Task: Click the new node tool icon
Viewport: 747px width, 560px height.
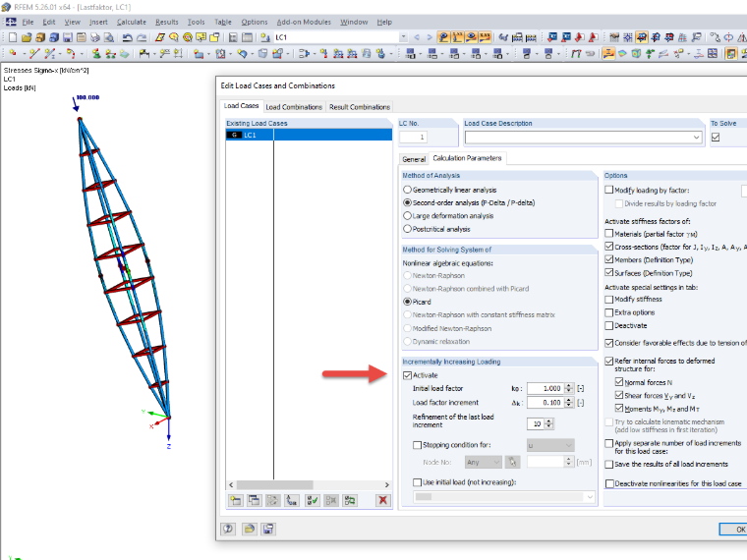Action: pyautogui.click(x=13, y=54)
